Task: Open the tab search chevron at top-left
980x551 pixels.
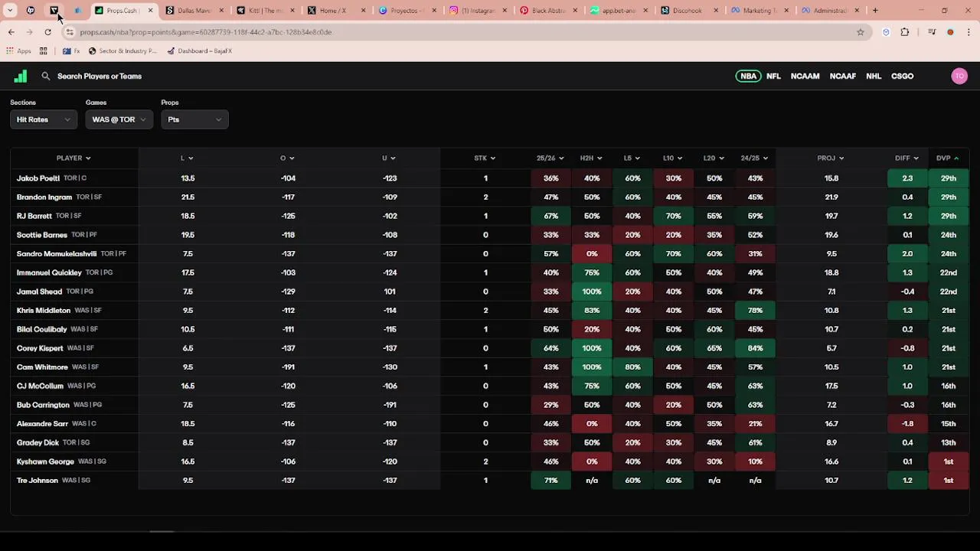Action: point(10,11)
